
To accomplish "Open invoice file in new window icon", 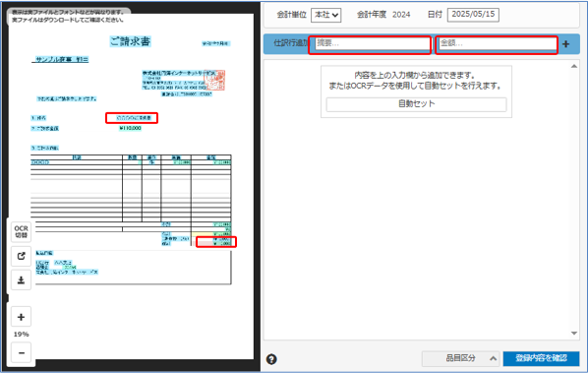I will tap(21, 256).
